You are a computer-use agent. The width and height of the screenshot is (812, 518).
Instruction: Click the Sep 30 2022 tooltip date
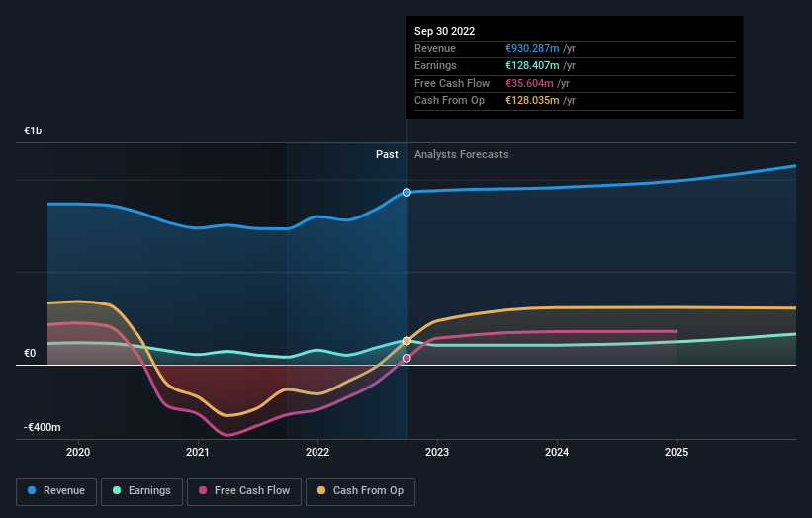pyautogui.click(x=444, y=31)
